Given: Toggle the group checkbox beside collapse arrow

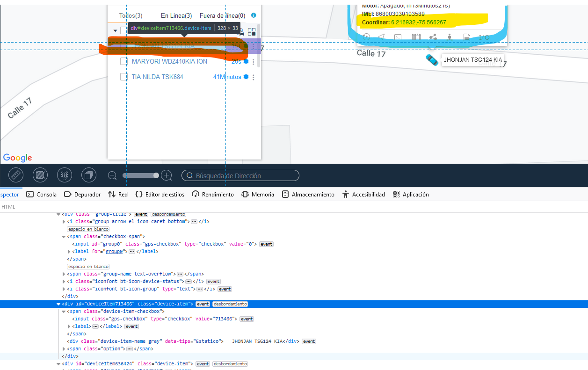Looking at the screenshot, I should (x=123, y=30).
